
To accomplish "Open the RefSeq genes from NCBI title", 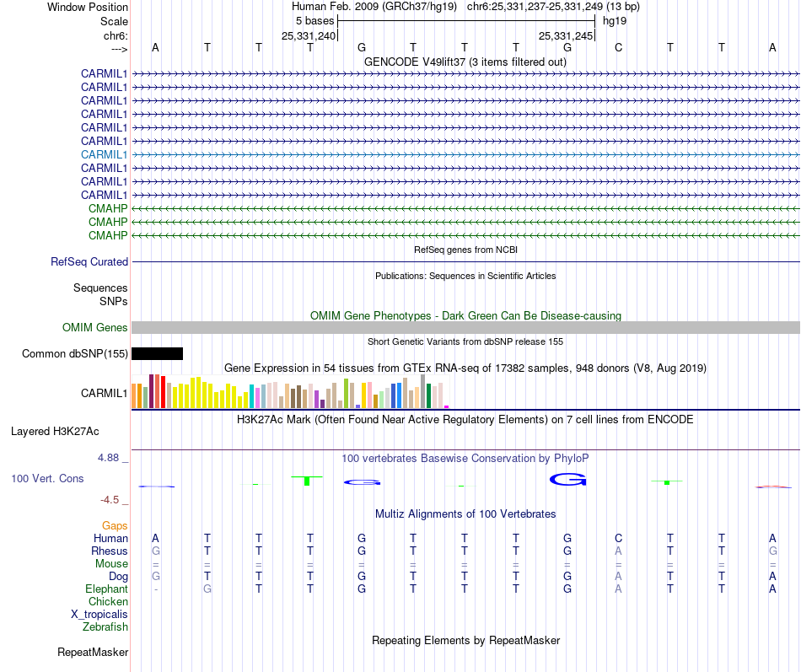I will (465, 250).
